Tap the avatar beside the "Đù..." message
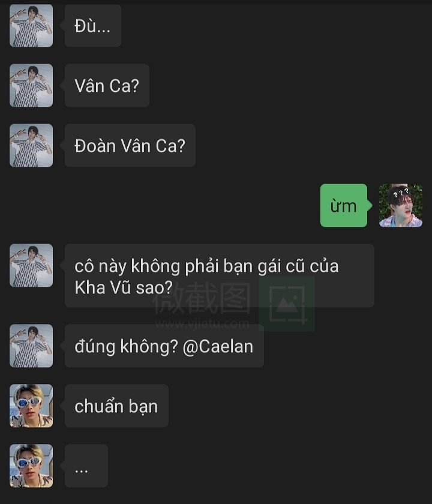The width and height of the screenshot is (432, 504). (31, 26)
